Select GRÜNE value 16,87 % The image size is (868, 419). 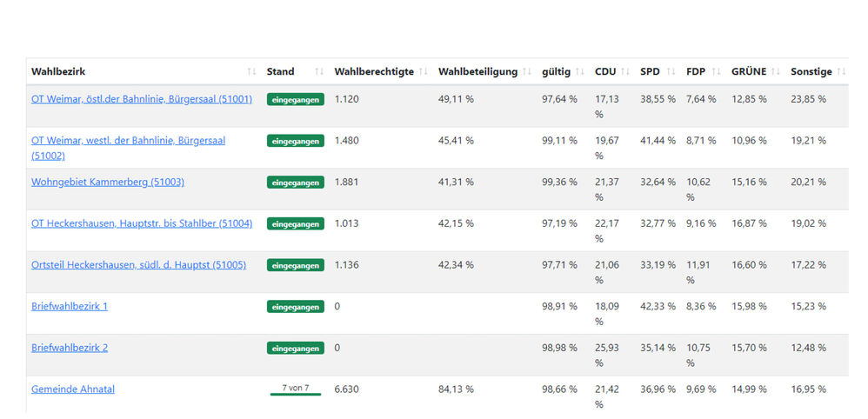coord(750,223)
